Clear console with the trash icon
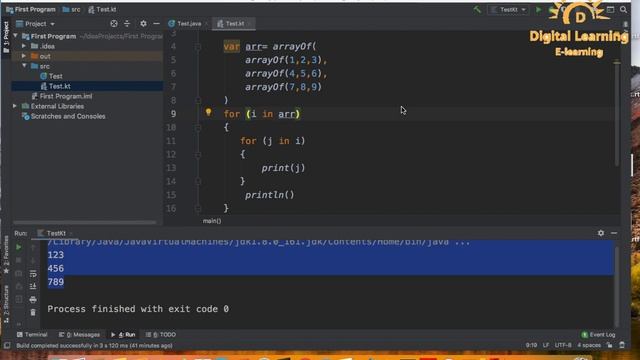640x360 pixels. pos(33,313)
